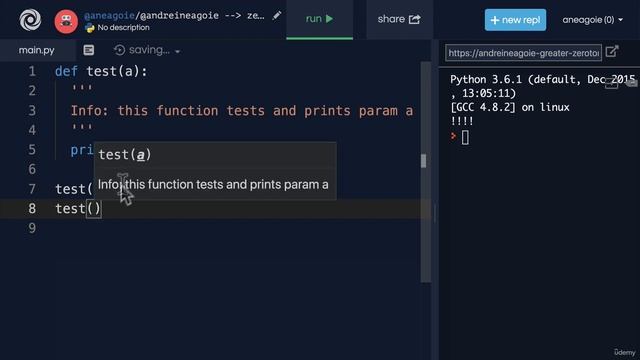This screenshot has height=360, width=640.
Task: Click the Repl.it spiral logo
Action: [30, 20]
